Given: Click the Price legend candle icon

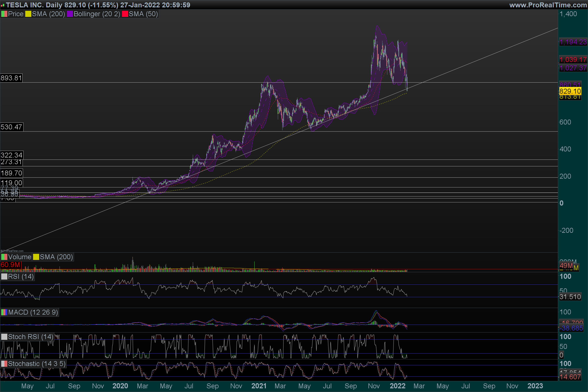Looking at the screenshot, I should [4, 14].
